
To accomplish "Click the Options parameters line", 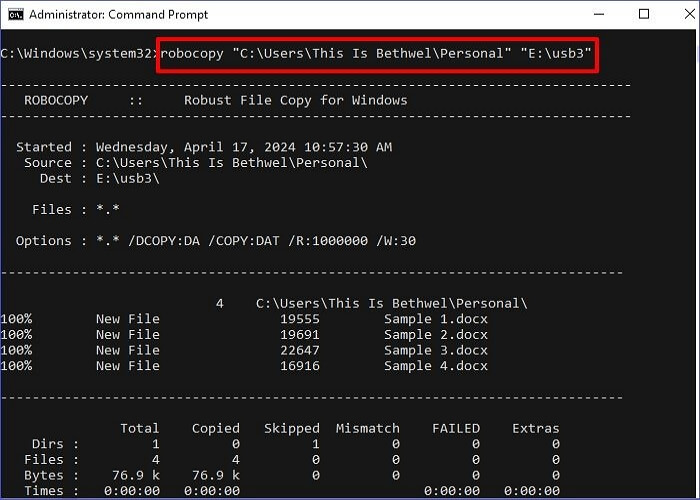I will (x=215, y=240).
